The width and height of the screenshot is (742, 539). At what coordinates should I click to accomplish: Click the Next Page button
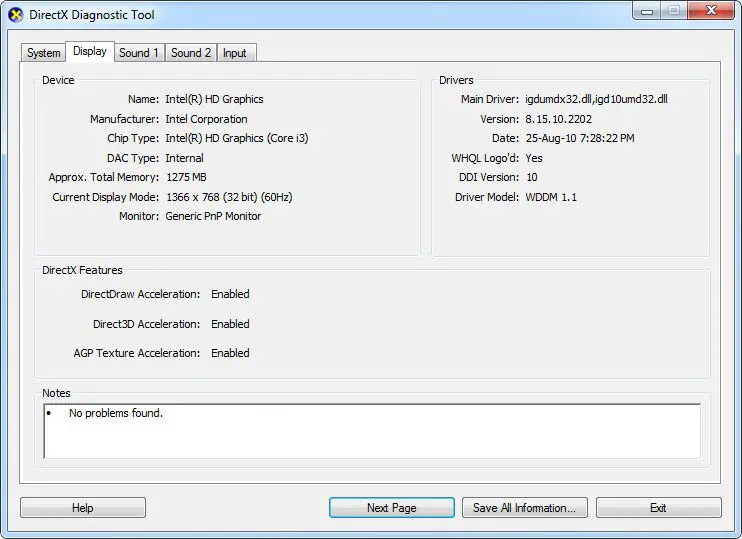[392, 508]
